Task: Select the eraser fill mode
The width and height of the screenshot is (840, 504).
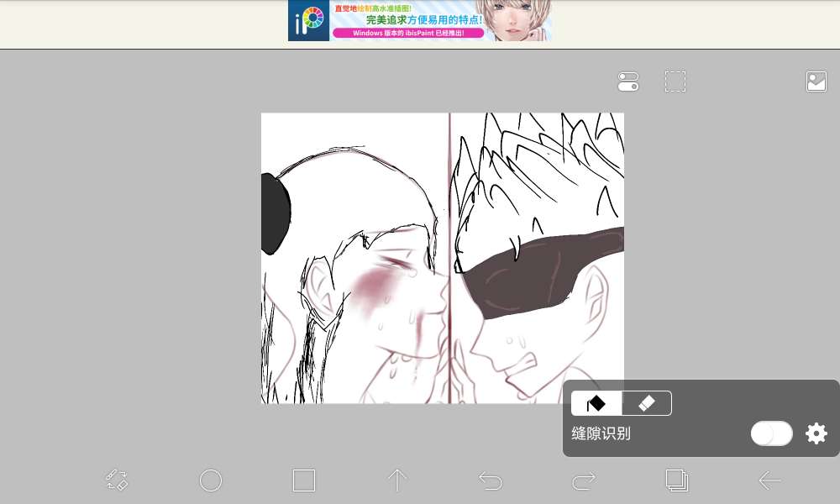Action: pyautogui.click(x=646, y=403)
